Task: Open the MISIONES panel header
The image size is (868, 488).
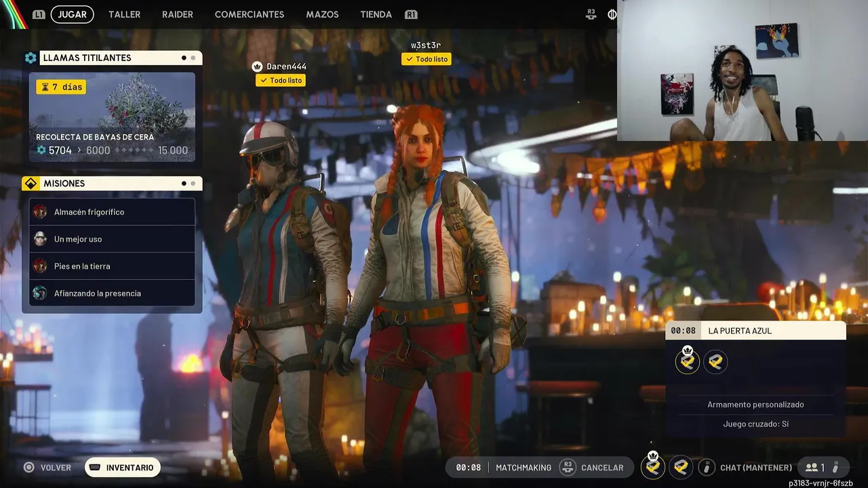Action: pos(121,184)
